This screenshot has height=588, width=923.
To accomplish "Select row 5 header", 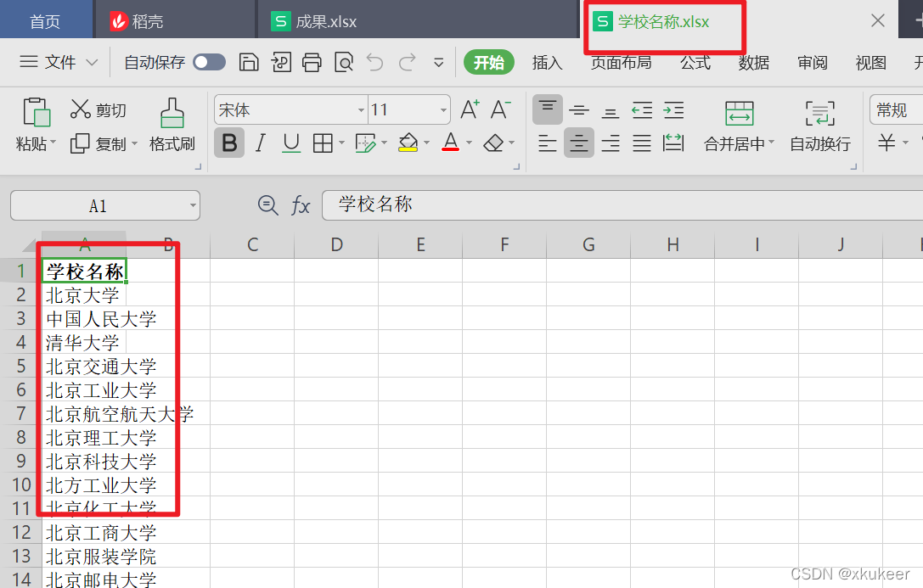I will (x=21, y=367).
